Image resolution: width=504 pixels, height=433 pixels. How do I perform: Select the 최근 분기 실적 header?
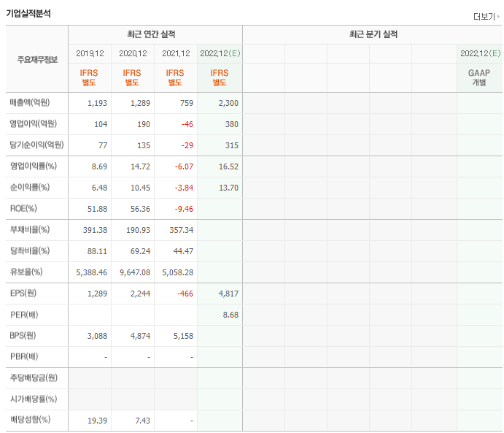373,34
